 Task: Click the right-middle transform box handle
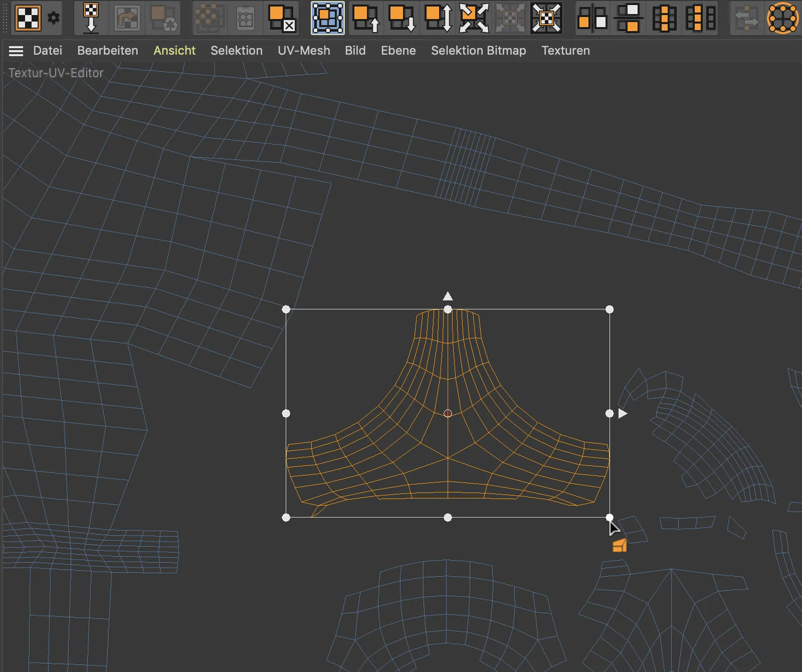tap(610, 413)
